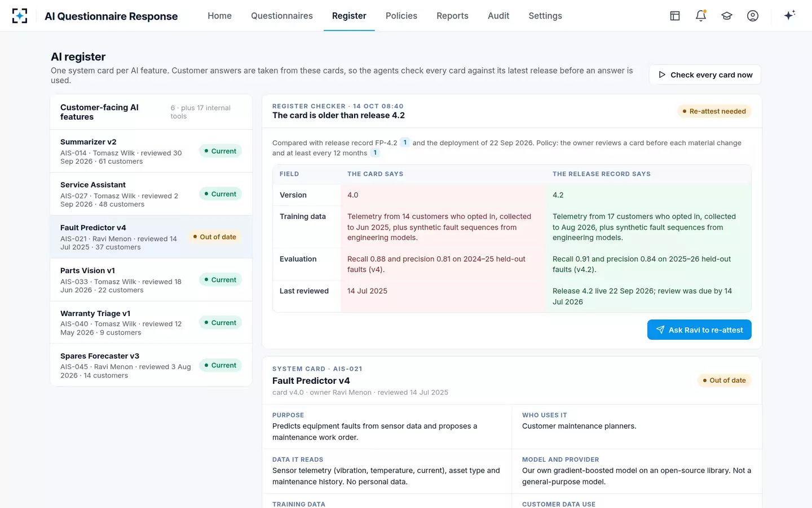This screenshot has height=508, width=812.
Task: Switch to the Audit tab
Action: click(498, 16)
